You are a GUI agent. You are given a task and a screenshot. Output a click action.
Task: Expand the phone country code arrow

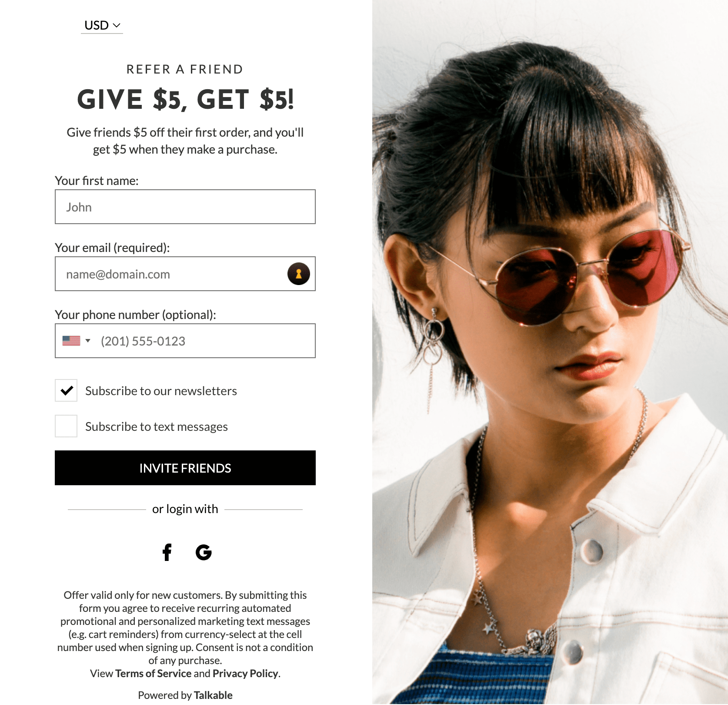tap(88, 341)
